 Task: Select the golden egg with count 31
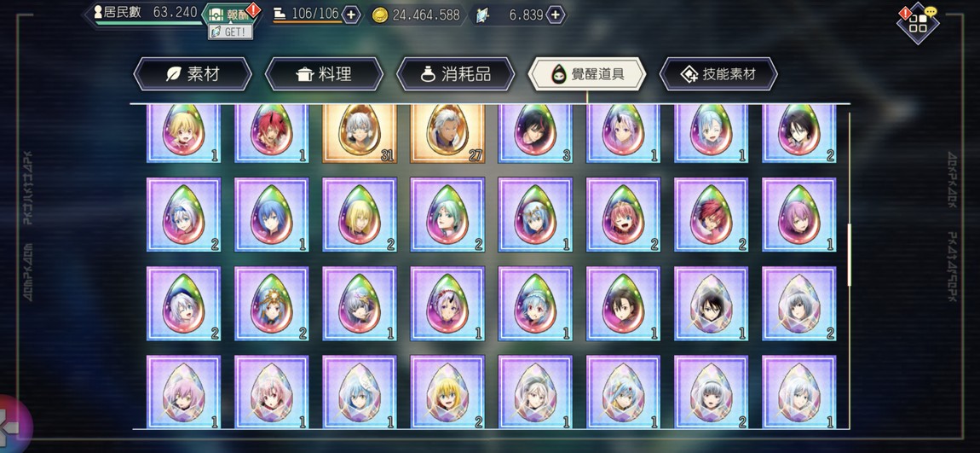(360, 133)
